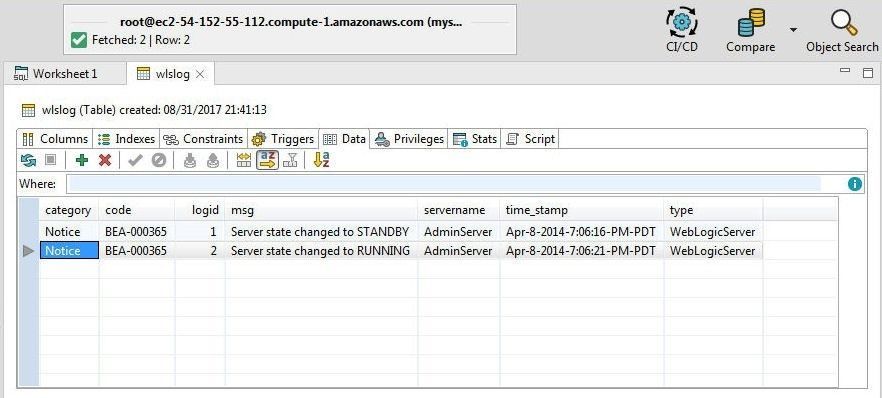Click WebLogicServer in the STANDBY row
This screenshot has width=882, height=398.
click(x=713, y=232)
